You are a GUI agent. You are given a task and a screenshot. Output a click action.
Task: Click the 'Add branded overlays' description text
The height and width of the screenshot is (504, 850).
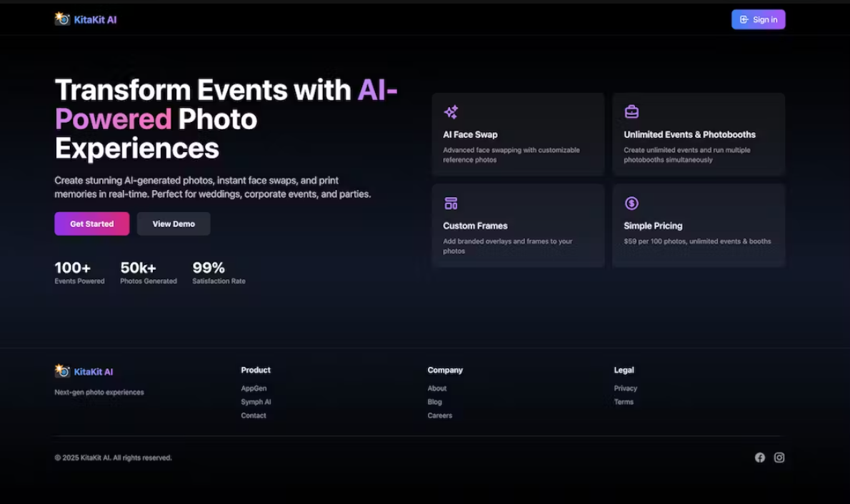coord(507,246)
